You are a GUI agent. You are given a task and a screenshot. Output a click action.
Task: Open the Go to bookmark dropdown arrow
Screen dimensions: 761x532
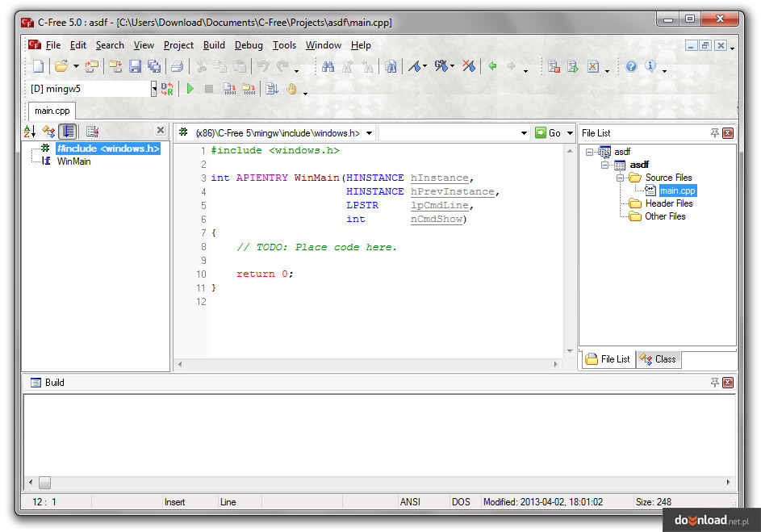point(452,66)
